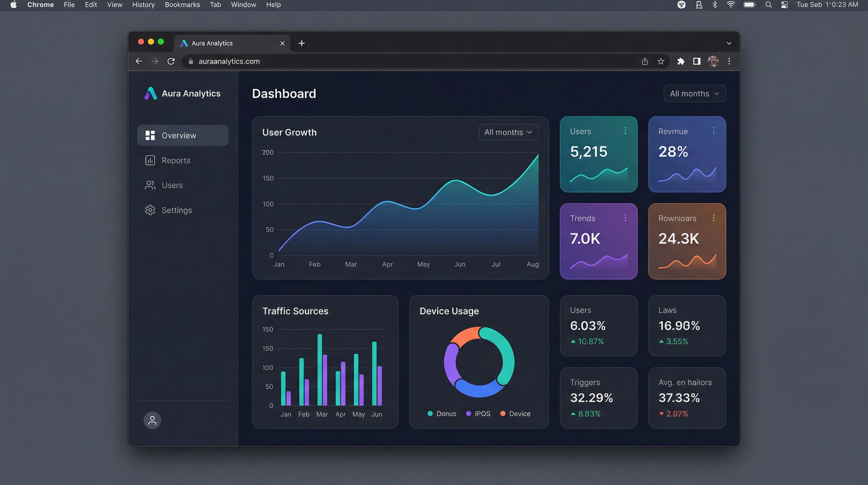Open the three-dot menu on the Users card
The width and height of the screenshot is (868, 485).
[626, 130]
